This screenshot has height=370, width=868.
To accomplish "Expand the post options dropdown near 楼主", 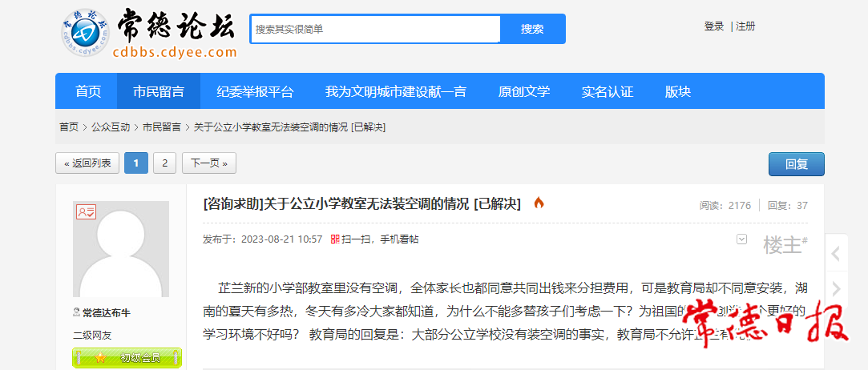I will point(741,239).
